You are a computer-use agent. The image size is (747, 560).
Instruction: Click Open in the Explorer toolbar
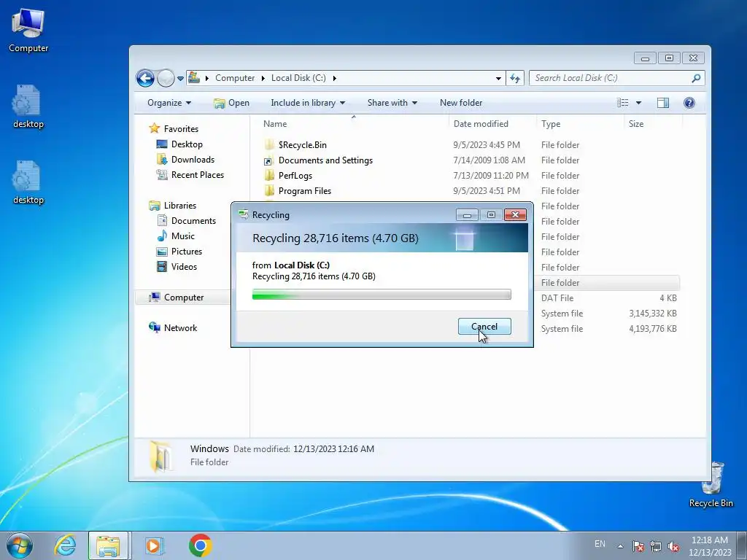click(x=231, y=103)
